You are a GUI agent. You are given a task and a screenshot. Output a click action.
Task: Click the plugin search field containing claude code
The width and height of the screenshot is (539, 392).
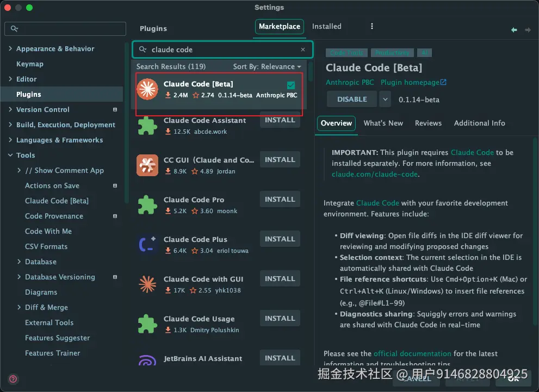click(x=223, y=49)
